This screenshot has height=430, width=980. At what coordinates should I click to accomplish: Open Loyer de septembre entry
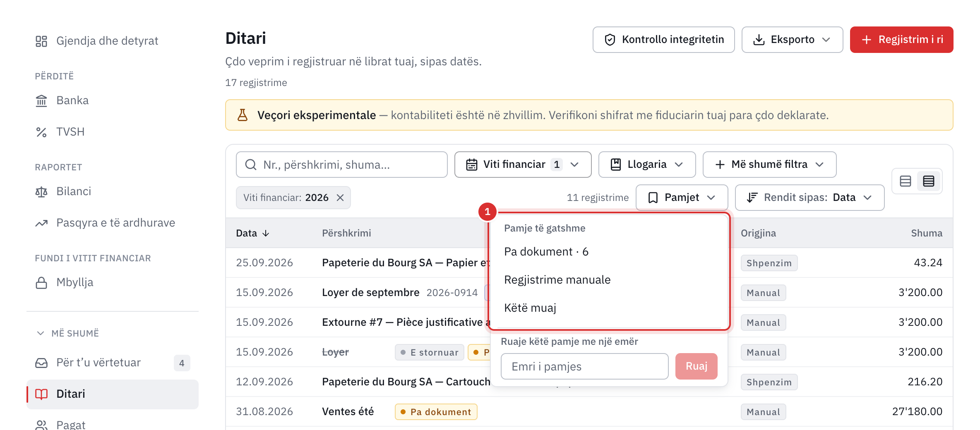tap(370, 293)
